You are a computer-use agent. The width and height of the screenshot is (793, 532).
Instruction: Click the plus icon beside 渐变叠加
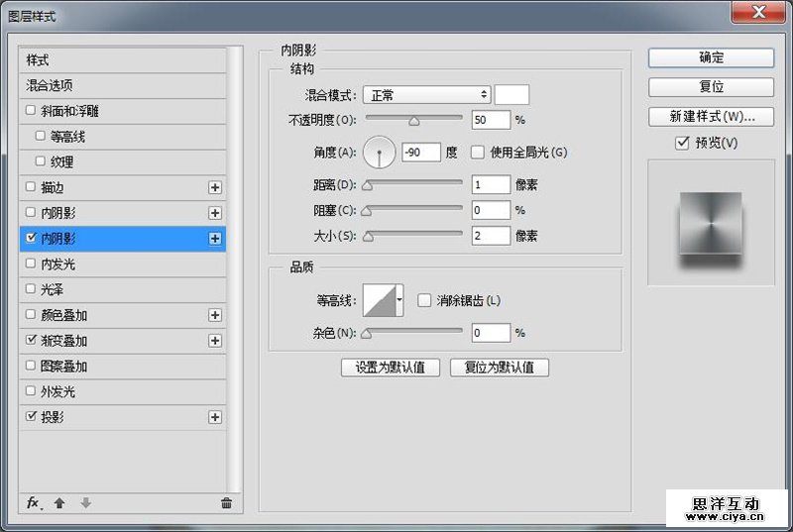tap(215, 341)
